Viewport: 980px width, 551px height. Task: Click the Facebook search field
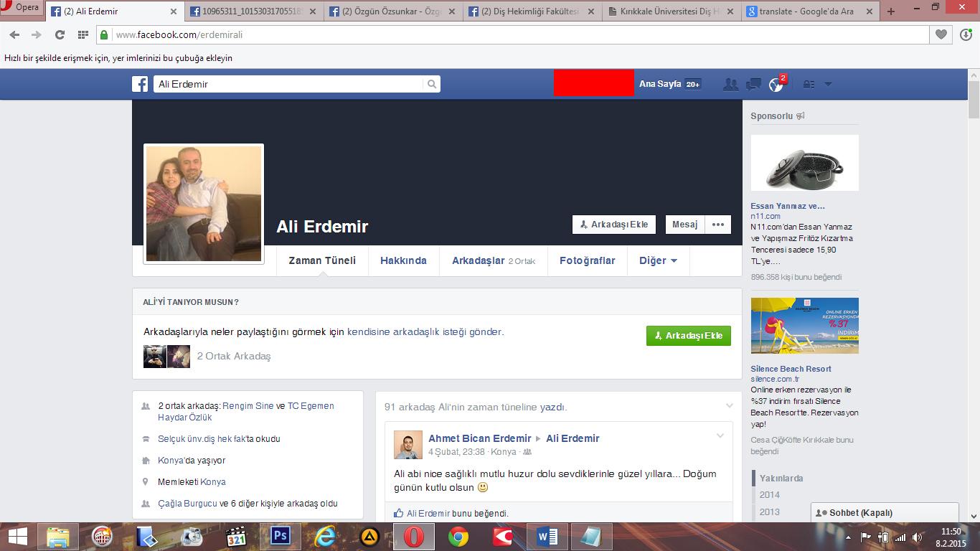point(288,84)
